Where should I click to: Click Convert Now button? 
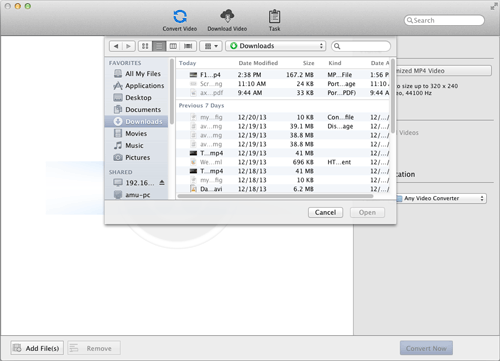[x=426, y=348]
